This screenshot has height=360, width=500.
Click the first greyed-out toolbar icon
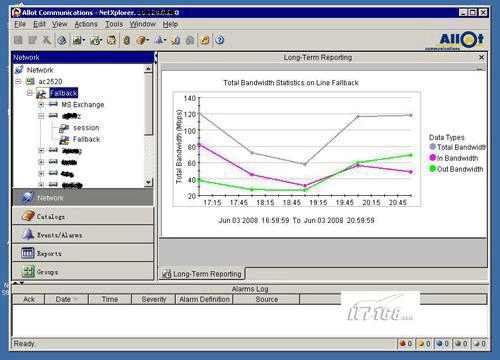click(18, 40)
